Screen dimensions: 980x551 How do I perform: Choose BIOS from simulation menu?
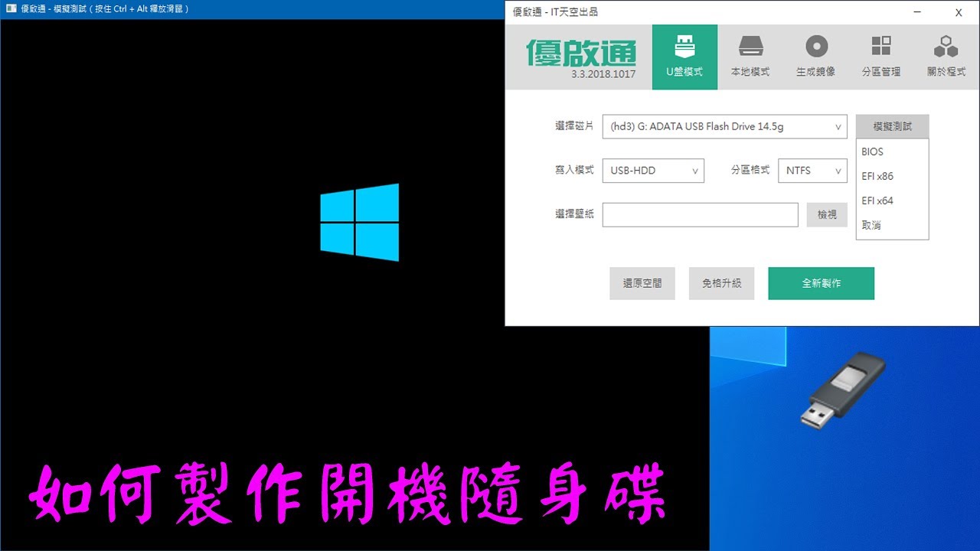click(x=893, y=152)
